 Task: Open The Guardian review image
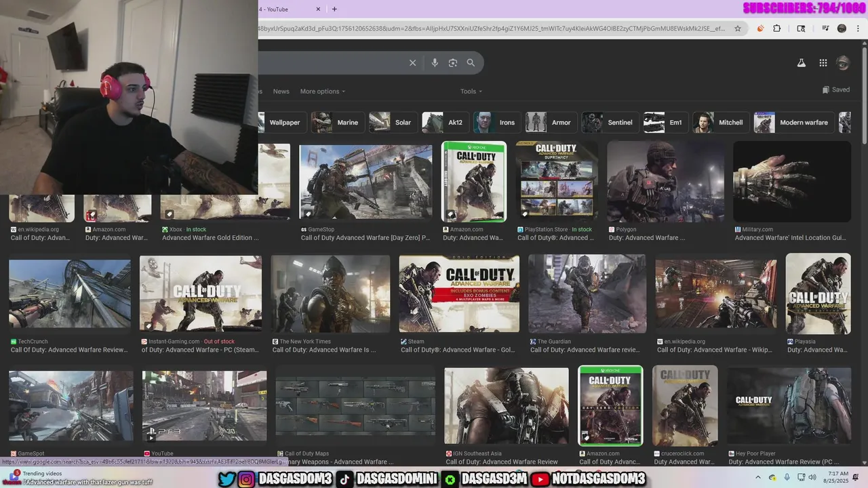[587, 293]
